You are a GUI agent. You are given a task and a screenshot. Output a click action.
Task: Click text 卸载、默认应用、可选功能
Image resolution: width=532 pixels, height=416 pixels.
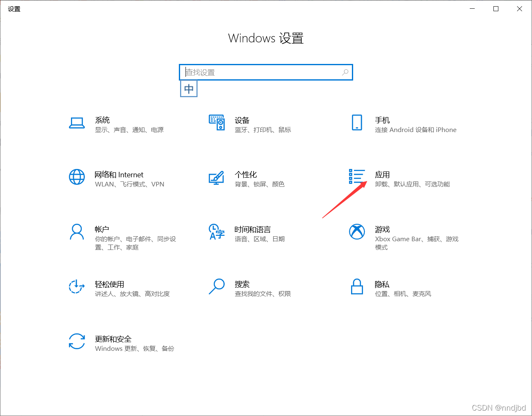click(x=412, y=184)
